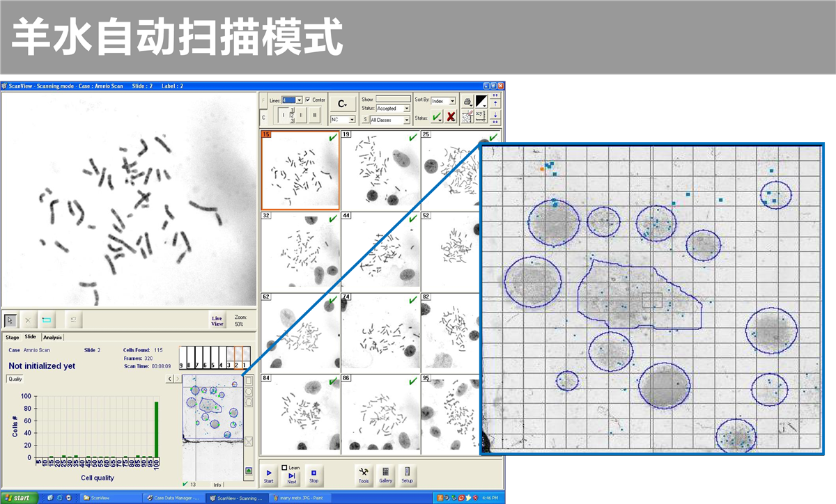836x504 pixels.
Task: Click the Windows Start button
Action: point(18,498)
